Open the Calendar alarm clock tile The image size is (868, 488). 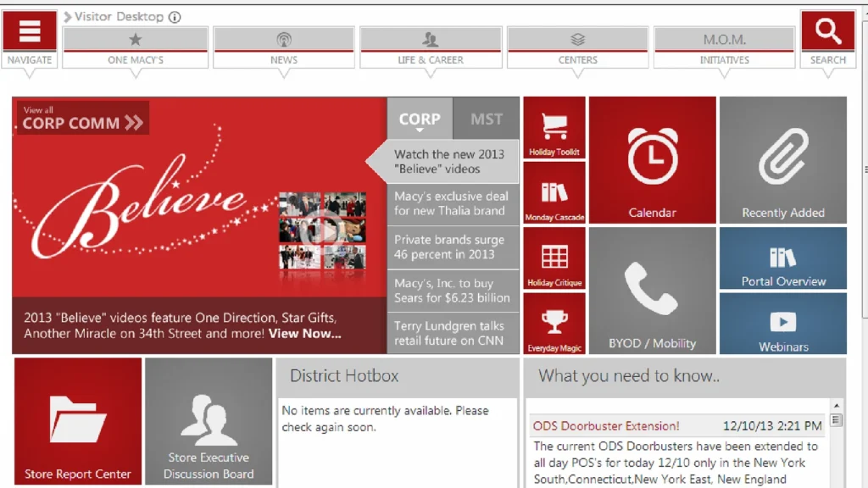[x=652, y=160]
